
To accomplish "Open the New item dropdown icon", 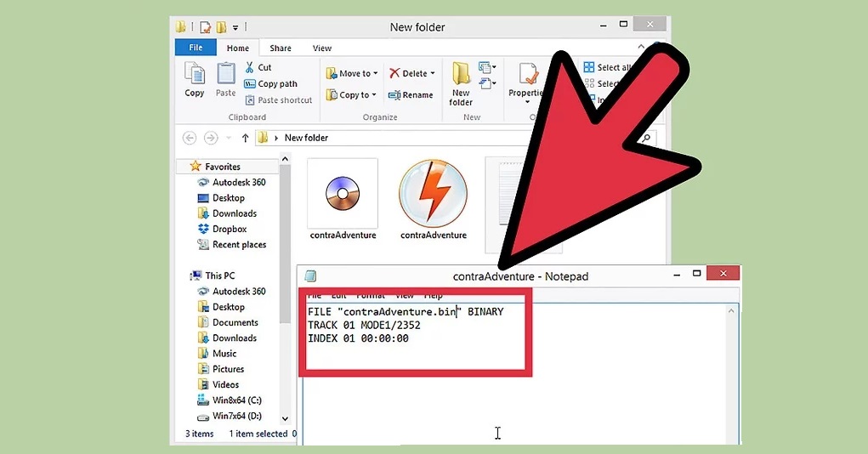I will 487,67.
